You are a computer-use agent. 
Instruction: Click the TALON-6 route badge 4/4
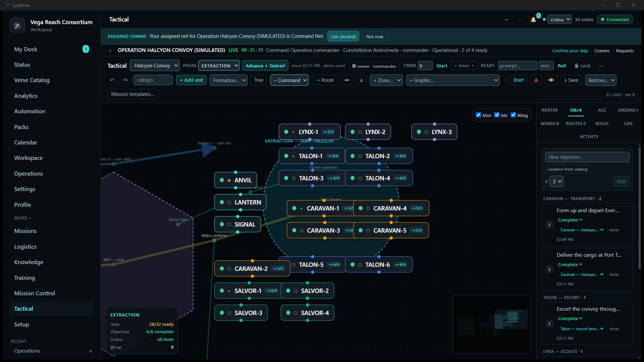pyautogui.click(x=400, y=264)
